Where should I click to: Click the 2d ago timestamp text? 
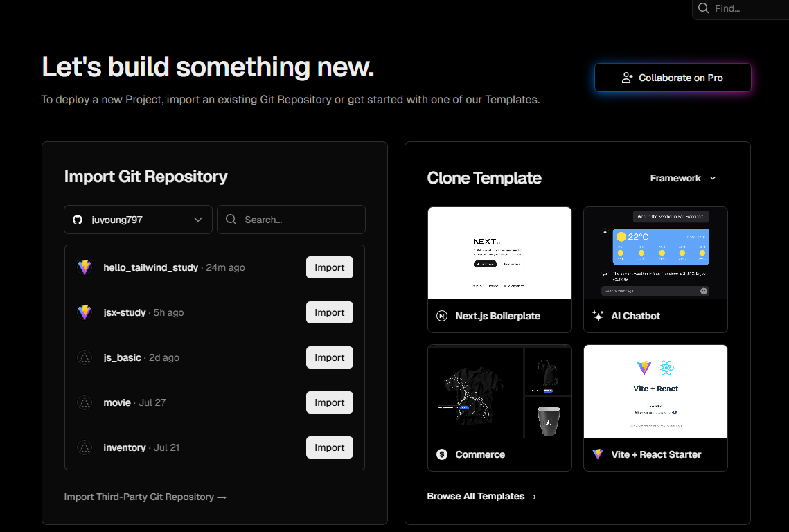(x=164, y=357)
